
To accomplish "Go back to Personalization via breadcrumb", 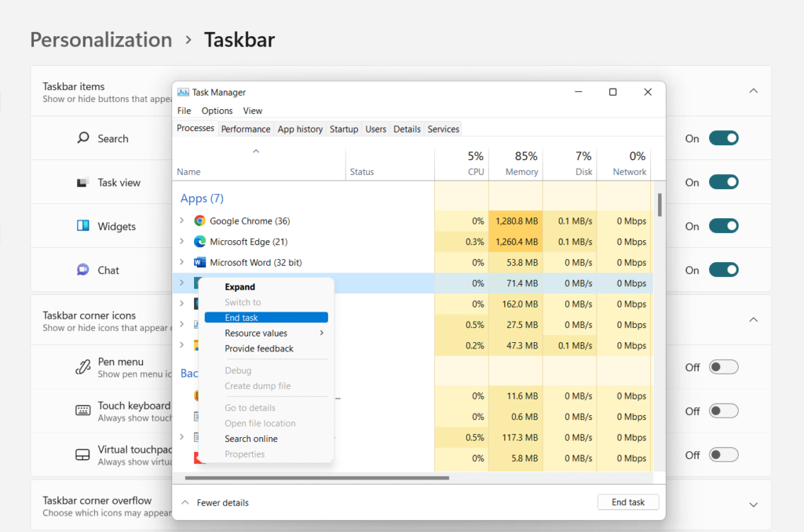I will tap(101, 40).
